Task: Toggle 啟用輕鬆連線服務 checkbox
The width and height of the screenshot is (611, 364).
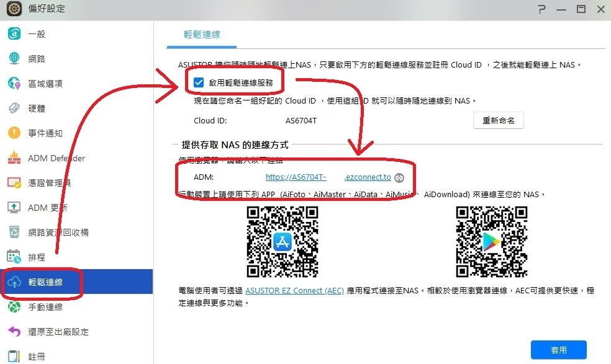Action: tap(199, 82)
